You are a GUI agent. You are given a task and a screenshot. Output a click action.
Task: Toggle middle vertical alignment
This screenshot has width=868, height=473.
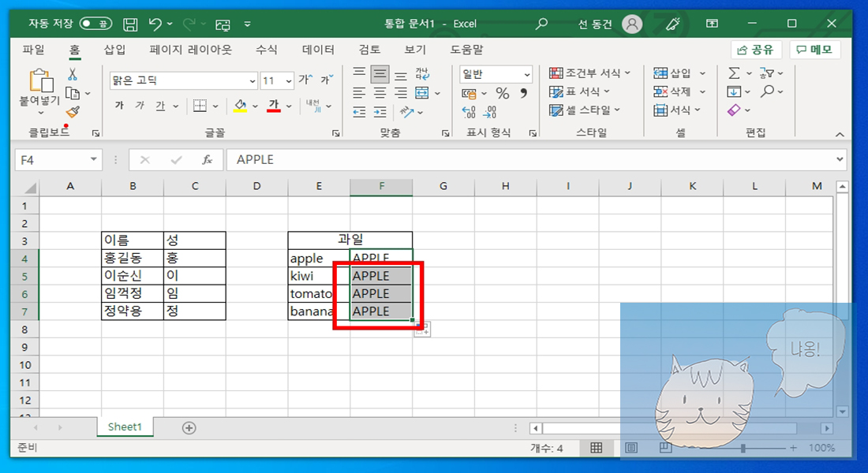tap(380, 74)
